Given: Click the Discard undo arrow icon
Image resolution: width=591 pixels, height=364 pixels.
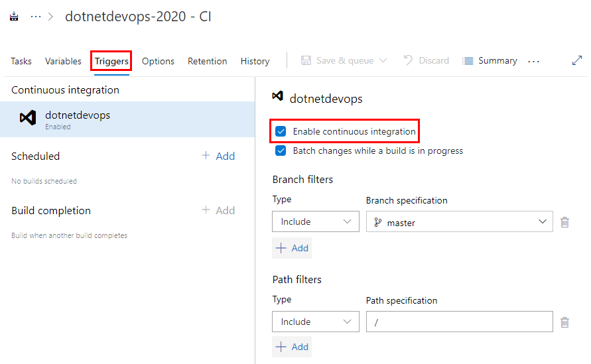Looking at the screenshot, I should tap(408, 60).
